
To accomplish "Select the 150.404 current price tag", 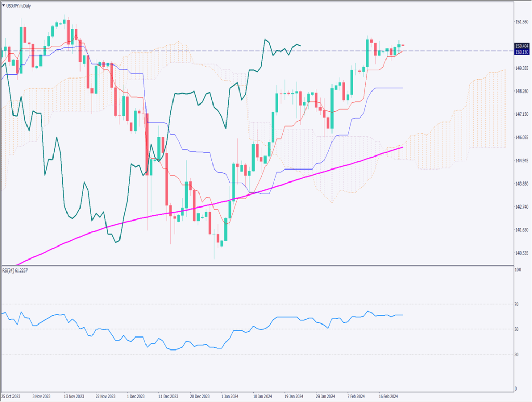I will pos(522,46).
